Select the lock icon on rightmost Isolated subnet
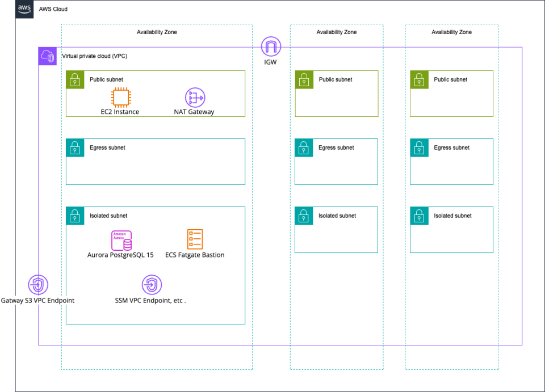 click(418, 216)
